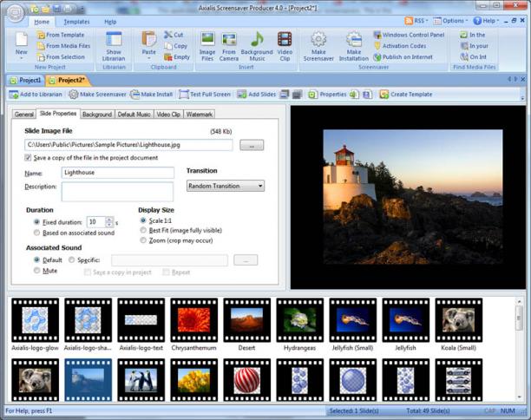This screenshot has width=531, height=420.
Task: Toggle Save a copy of the file checkbox
Action: (28, 157)
